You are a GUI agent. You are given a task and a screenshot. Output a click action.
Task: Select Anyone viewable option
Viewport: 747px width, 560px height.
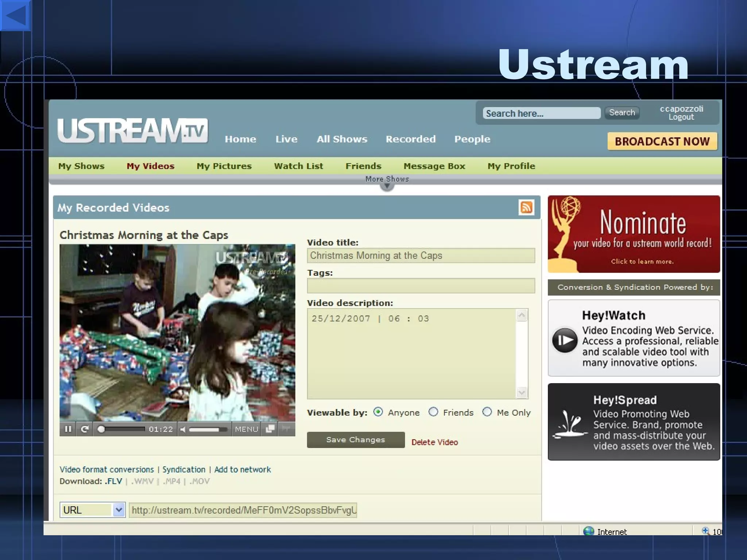pyautogui.click(x=378, y=412)
